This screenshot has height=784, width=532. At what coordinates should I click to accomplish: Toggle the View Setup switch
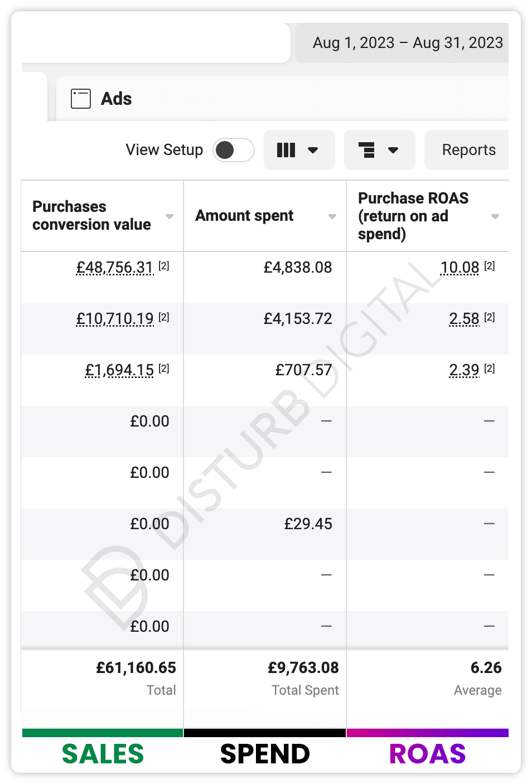(x=234, y=150)
